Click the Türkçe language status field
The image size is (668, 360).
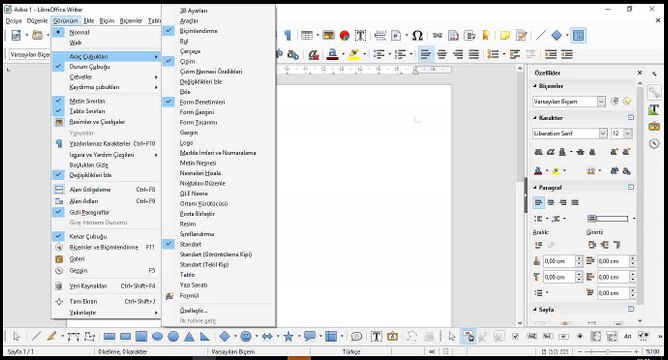(x=351, y=352)
